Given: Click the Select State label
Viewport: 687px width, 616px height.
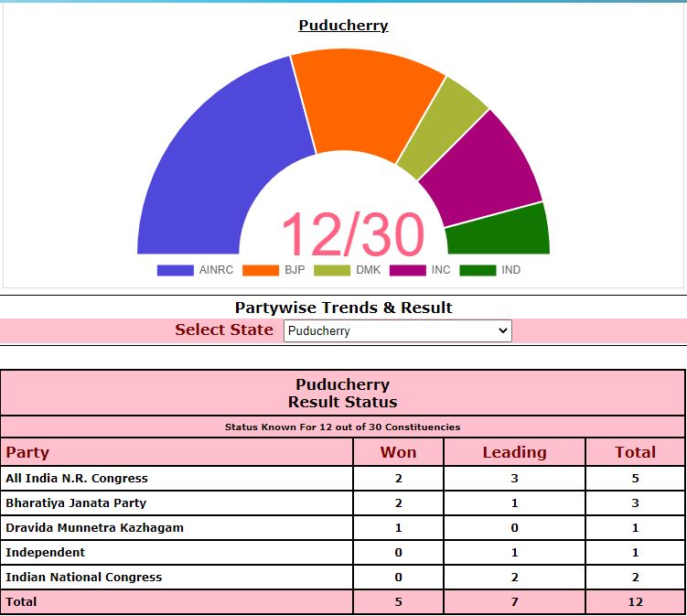Looking at the screenshot, I should coord(224,330).
